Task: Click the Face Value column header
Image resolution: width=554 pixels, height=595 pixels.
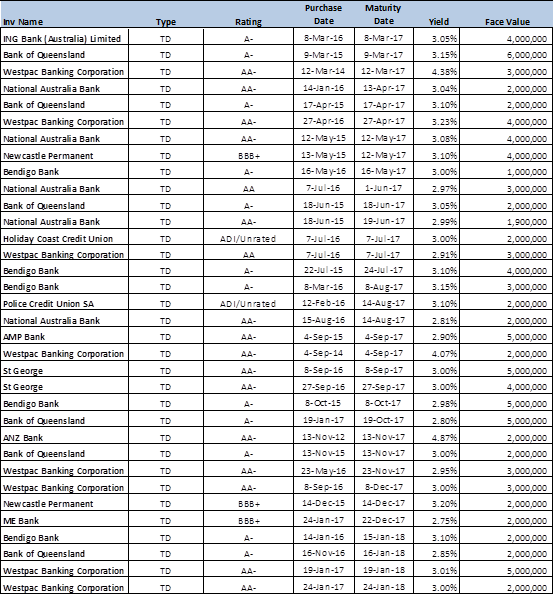Action: tap(507, 22)
